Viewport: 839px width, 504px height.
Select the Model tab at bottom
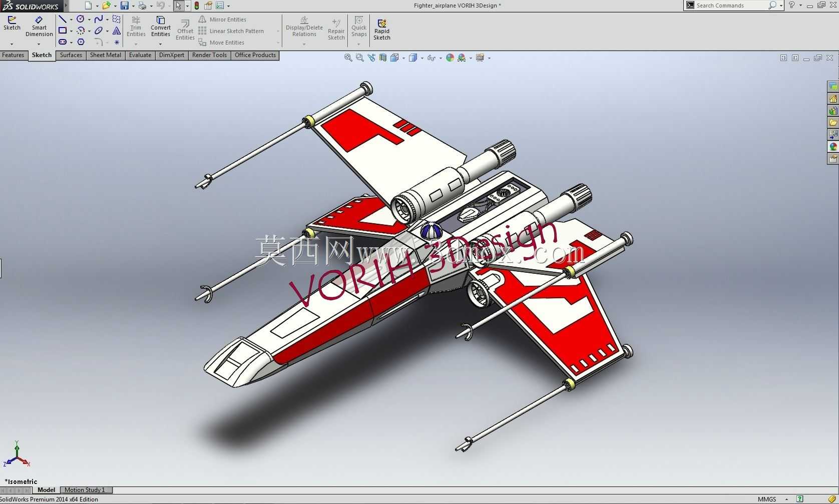(46, 490)
